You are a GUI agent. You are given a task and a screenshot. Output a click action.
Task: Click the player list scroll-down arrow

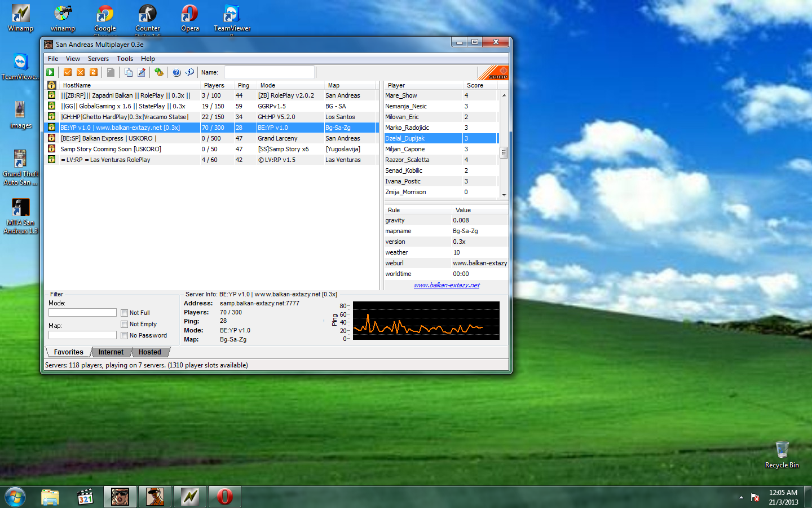point(504,195)
